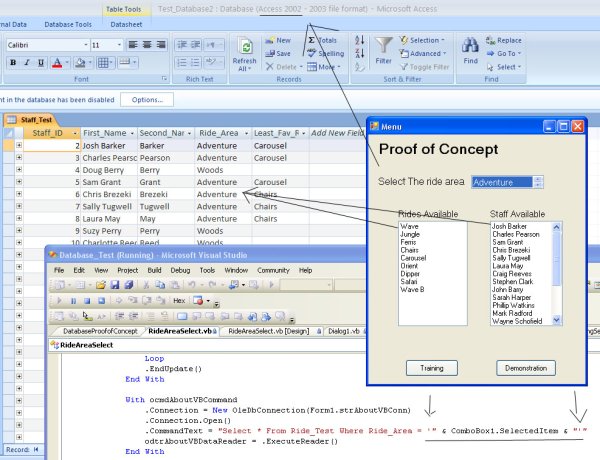The width and height of the screenshot is (600, 460).
Task: Click the Add New Field column header
Action: 338,133
